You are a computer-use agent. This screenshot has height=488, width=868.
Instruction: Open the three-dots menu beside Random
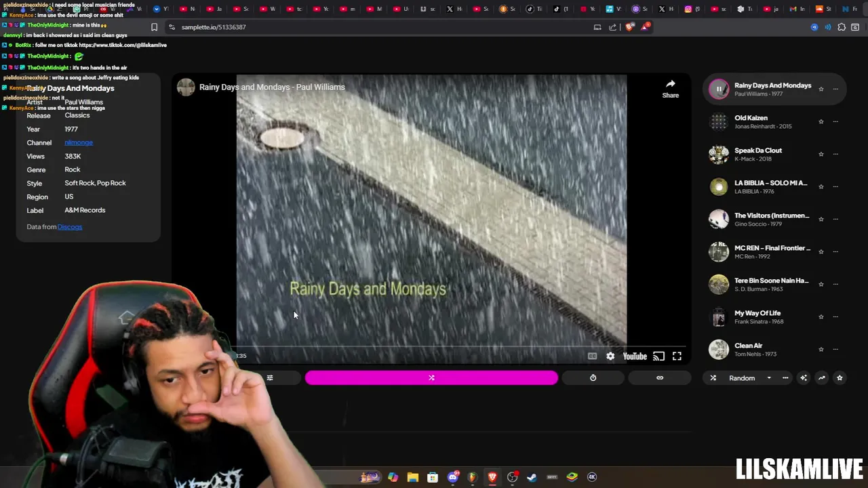pyautogui.click(x=785, y=378)
